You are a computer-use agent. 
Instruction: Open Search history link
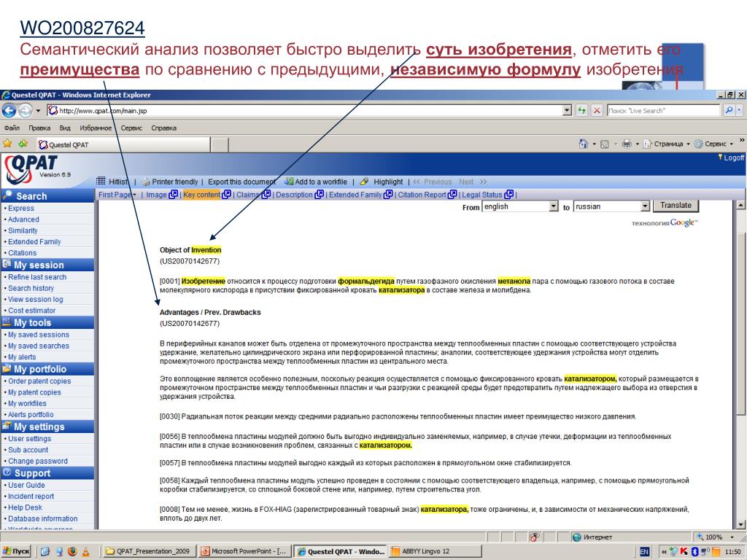coord(31,288)
